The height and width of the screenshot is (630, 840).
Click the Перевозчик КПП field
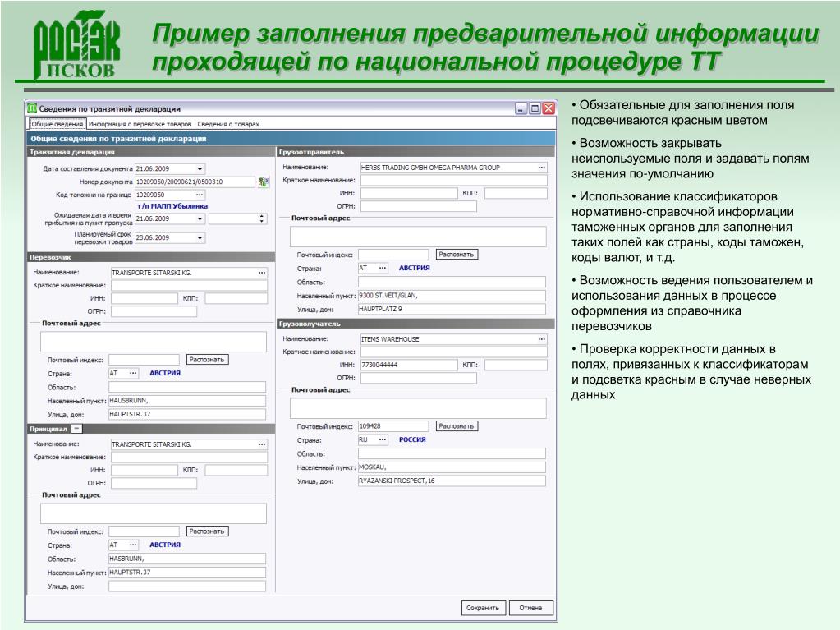(x=236, y=298)
